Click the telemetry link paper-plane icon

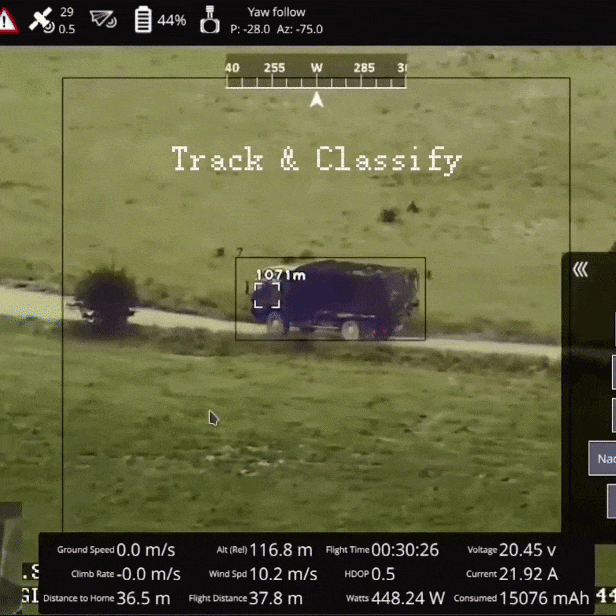coord(103,19)
